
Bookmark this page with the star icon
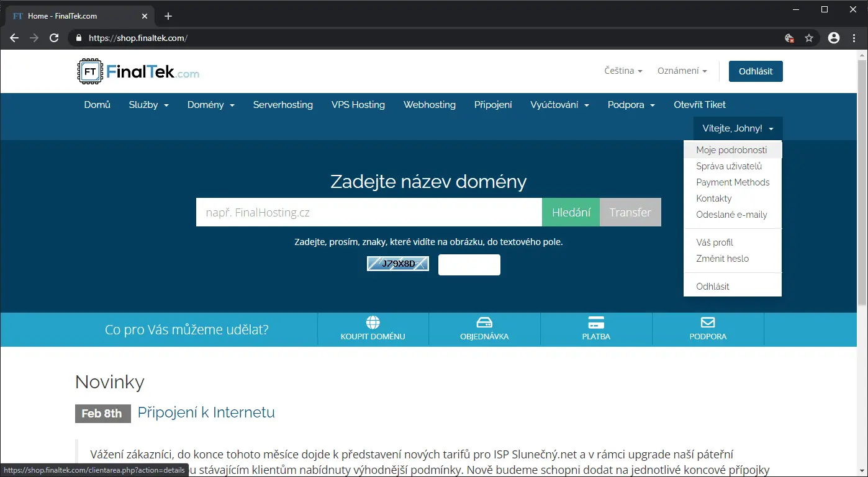(809, 38)
